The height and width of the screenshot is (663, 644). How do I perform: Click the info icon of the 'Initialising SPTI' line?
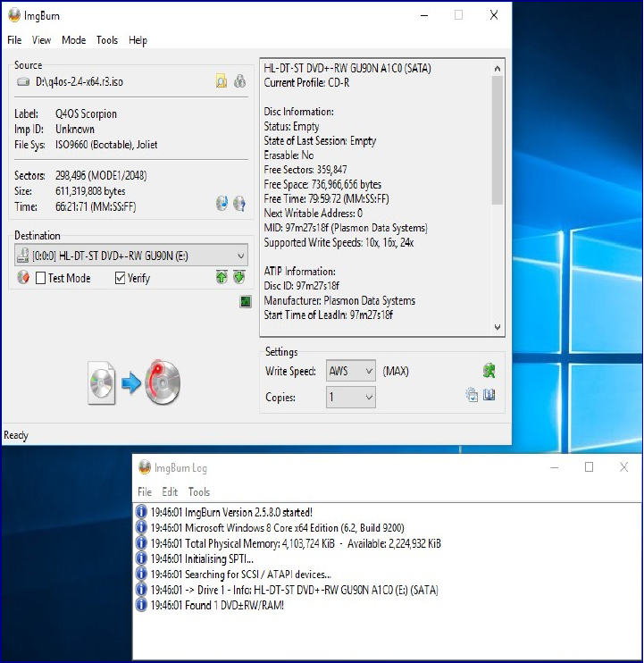pyautogui.click(x=141, y=558)
